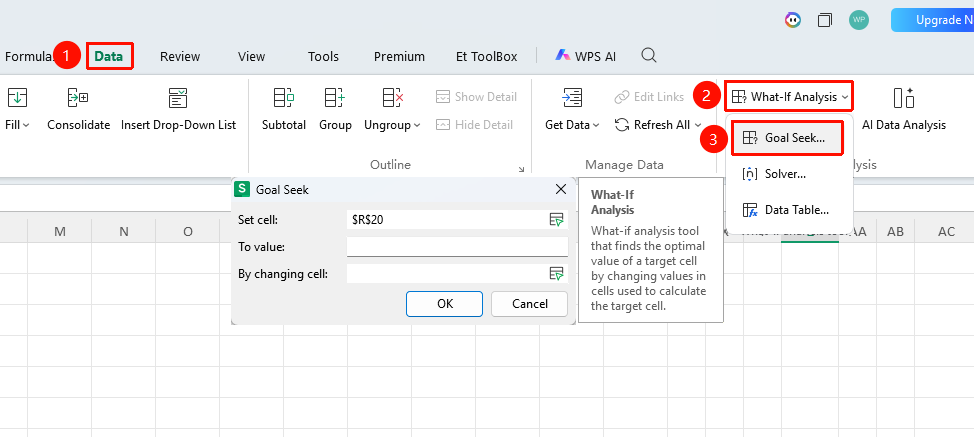Image resolution: width=974 pixels, height=437 pixels.
Task: Click the Ungroup icon
Action: (x=393, y=97)
